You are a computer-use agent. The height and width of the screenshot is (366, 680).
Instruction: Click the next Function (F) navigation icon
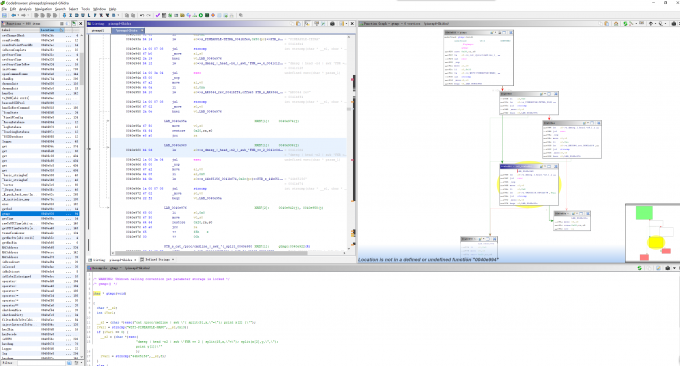95,15
